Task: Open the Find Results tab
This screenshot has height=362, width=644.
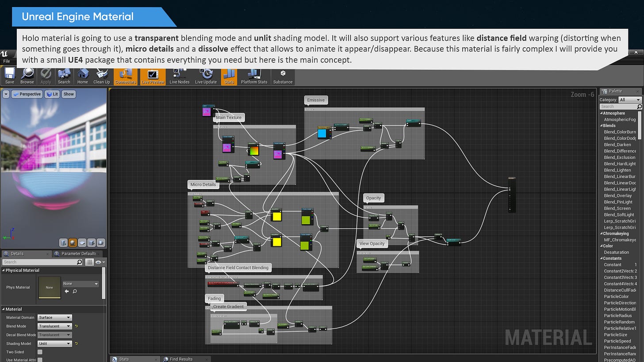Action: [x=180, y=359]
